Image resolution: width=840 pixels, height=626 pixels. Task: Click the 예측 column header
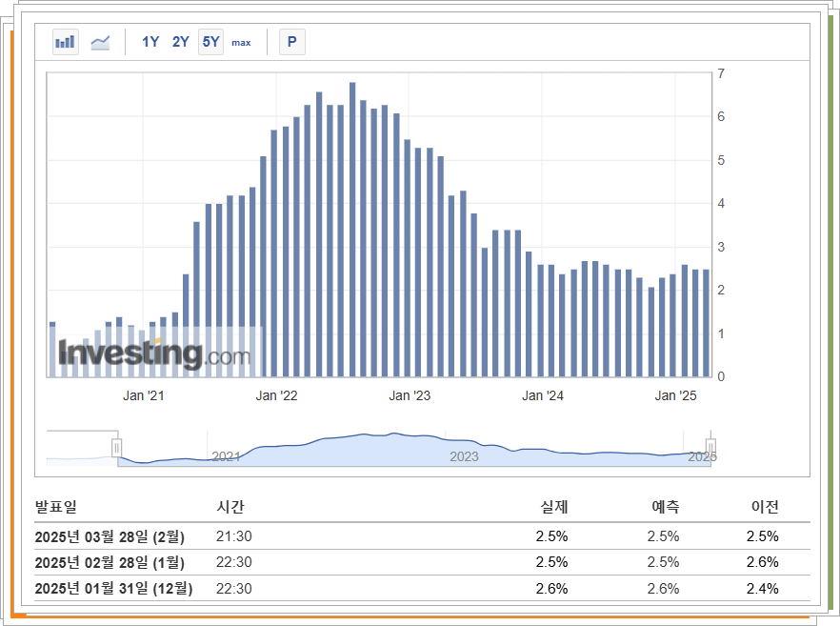(666, 507)
